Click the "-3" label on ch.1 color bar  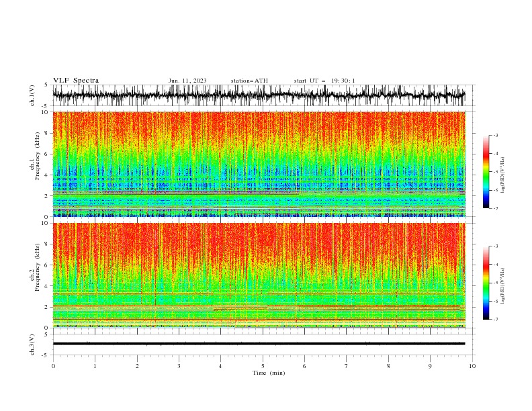click(495, 135)
